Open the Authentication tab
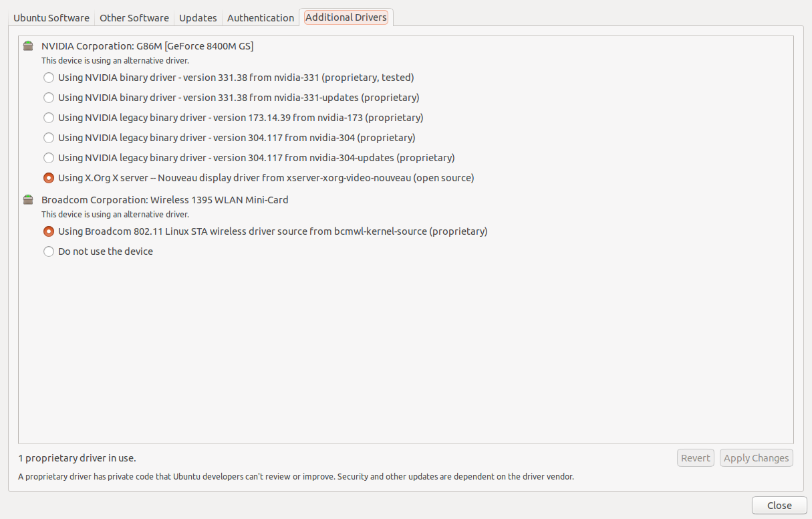Screen dimensions: 812x519 click(x=261, y=18)
